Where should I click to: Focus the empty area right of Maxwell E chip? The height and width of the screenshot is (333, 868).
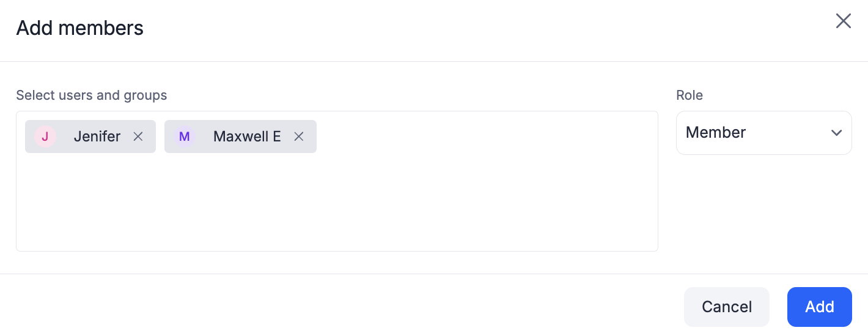tap(477, 137)
